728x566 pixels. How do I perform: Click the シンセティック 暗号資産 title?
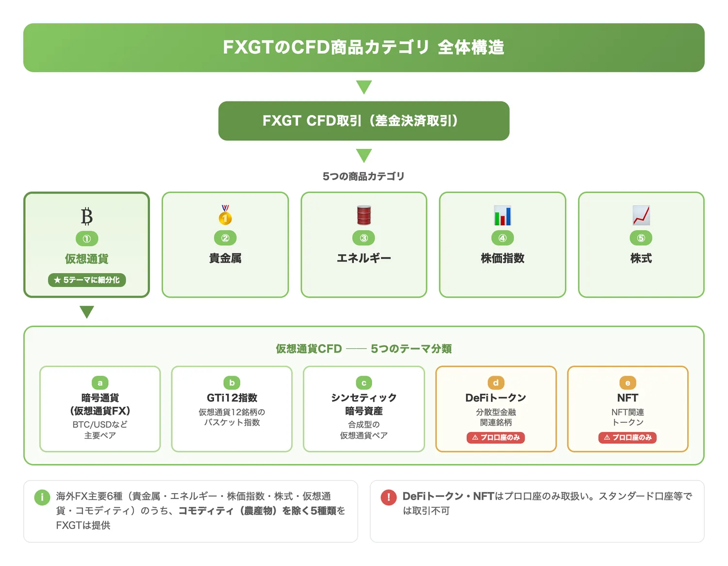click(x=364, y=404)
